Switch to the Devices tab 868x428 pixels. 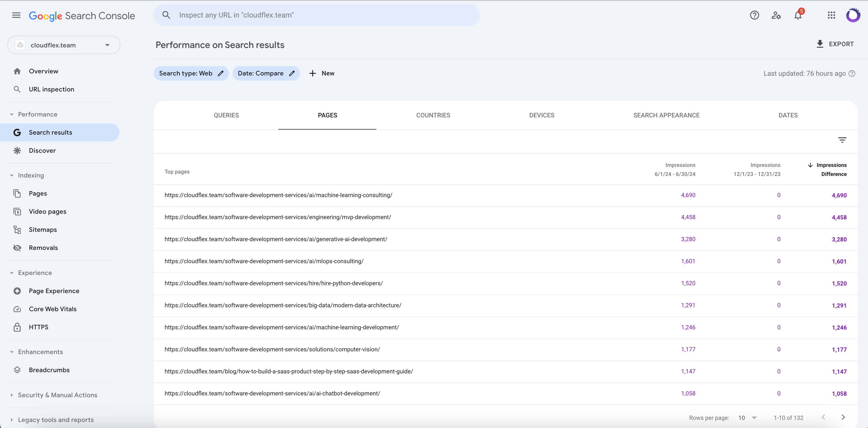pyautogui.click(x=541, y=115)
